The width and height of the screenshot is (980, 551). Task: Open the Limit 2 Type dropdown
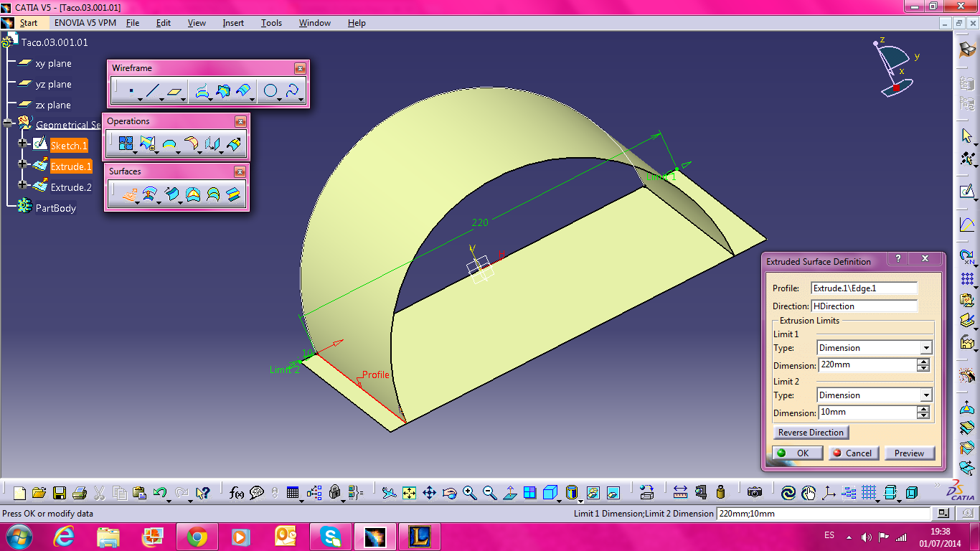click(928, 395)
